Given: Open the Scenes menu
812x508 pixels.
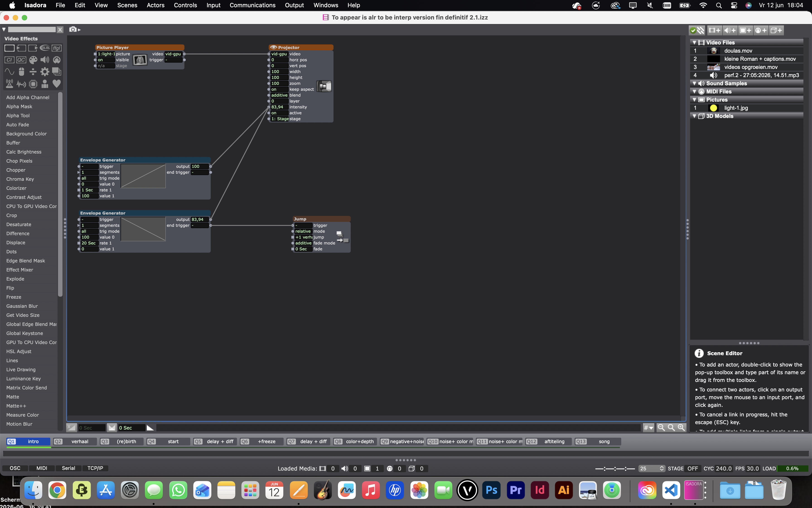Looking at the screenshot, I should point(127,5).
